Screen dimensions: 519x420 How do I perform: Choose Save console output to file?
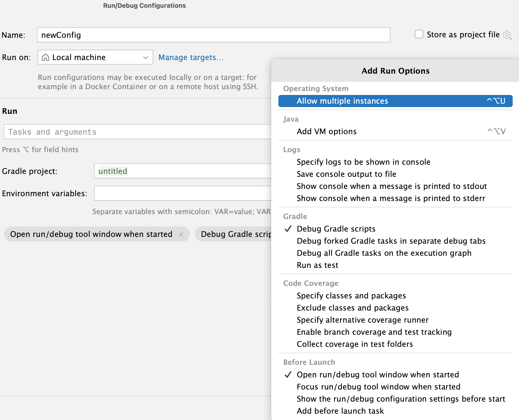pyautogui.click(x=395, y=174)
